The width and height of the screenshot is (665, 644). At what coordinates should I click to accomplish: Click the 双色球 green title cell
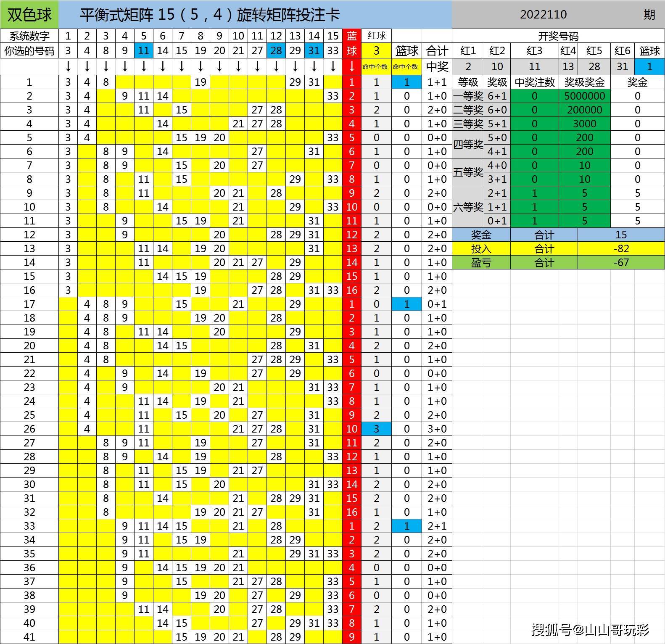29,15
